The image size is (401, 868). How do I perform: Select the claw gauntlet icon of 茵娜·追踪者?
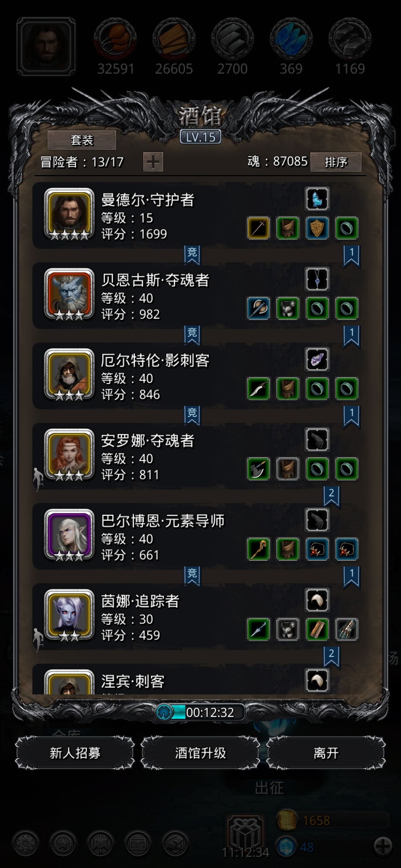pos(346,629)
